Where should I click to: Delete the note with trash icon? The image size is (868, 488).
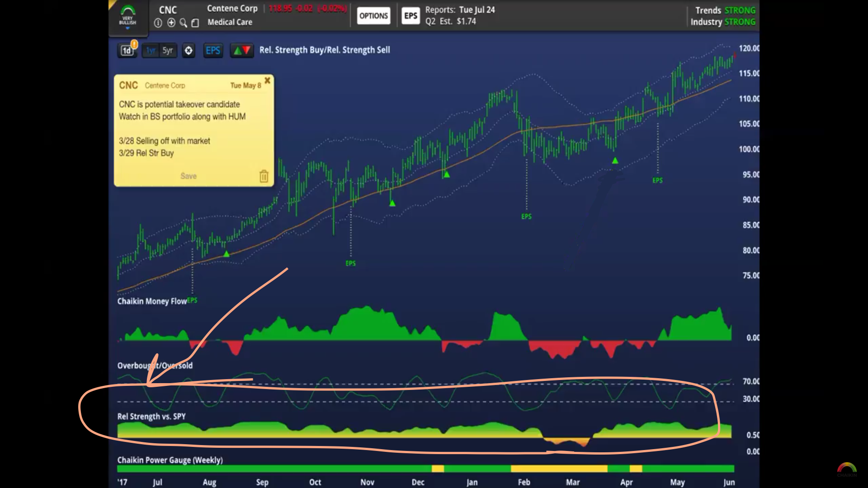coord(264,176)
